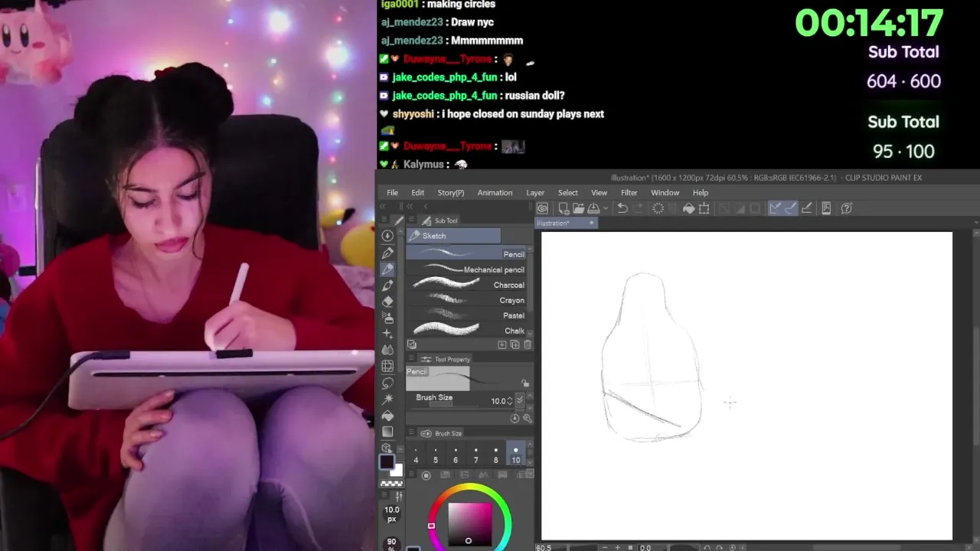The height and width of the screenshot is (551, 980).
Task: Open the Edit menu
Action: pyautogui.click(x=417, y=193)
